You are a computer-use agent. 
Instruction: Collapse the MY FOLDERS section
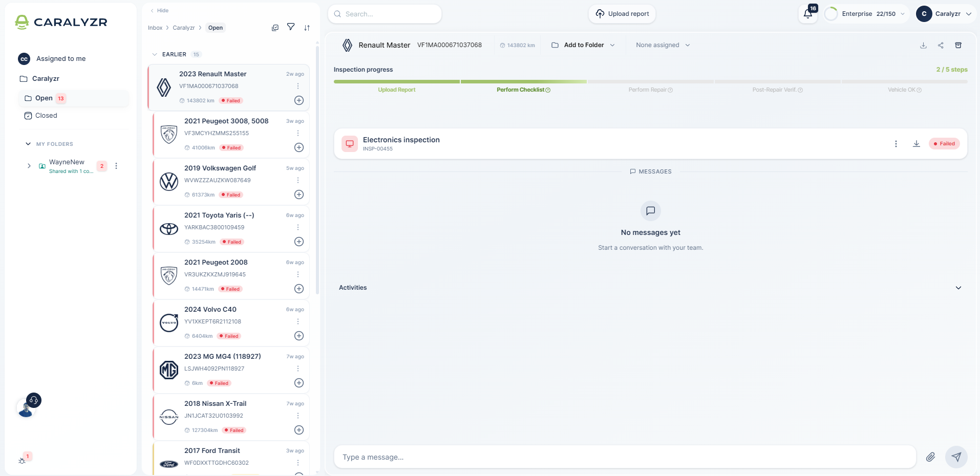28,144
